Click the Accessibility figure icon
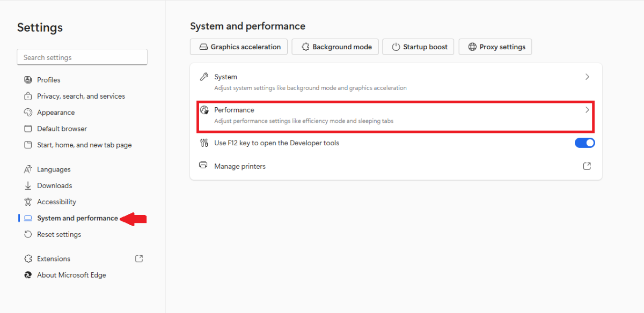Screen dimensions: 644x313 pos(28,202)
